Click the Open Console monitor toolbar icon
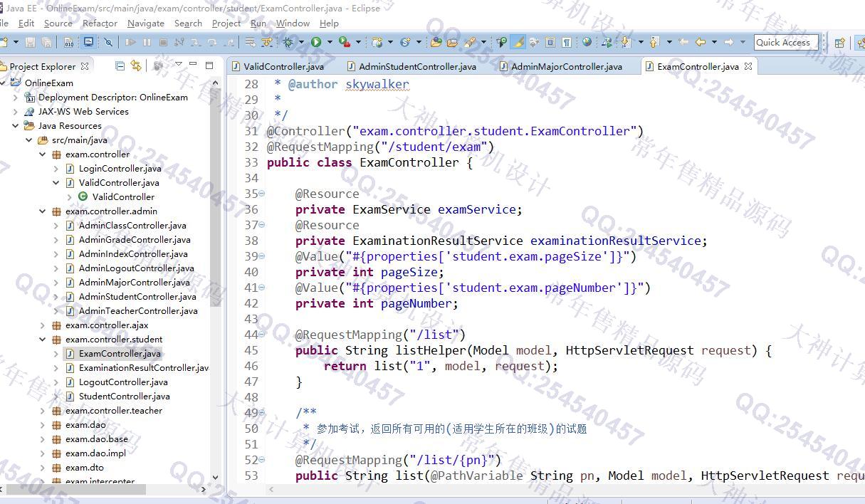 click(88, 42)
